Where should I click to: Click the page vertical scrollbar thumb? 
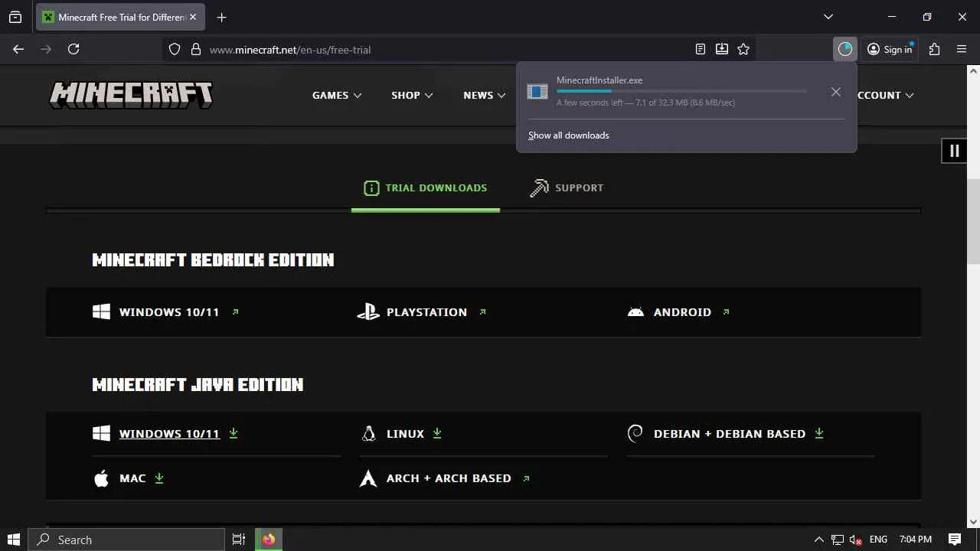tap(973, 222)
